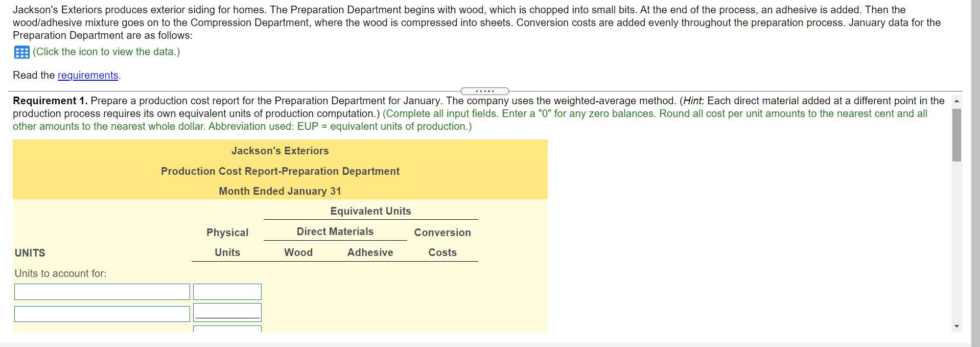
Task: Click the scroll down arrow of the requirement pane
Action: pyautogui.click(x=956, y=326)
